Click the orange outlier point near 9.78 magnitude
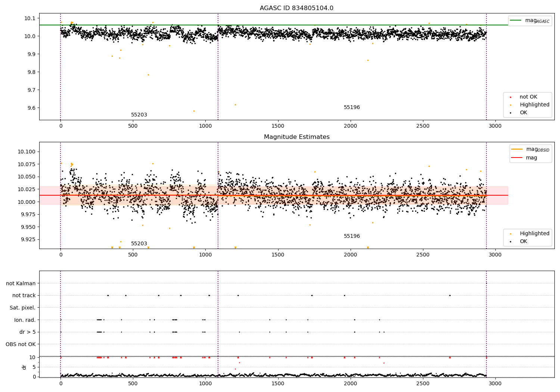The width and height of the screenshot is (560, 392). [x=148, y=75]
